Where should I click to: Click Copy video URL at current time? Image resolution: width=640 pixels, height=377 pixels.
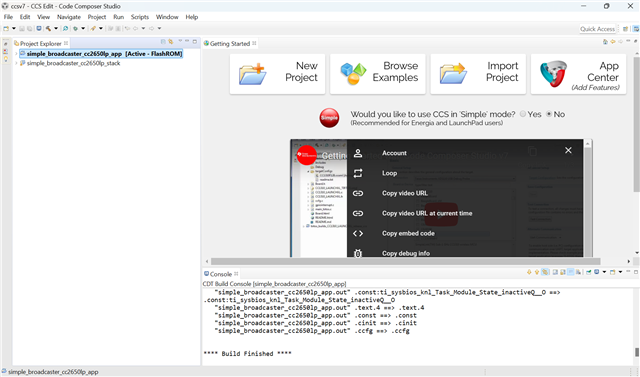coord(427,213)
